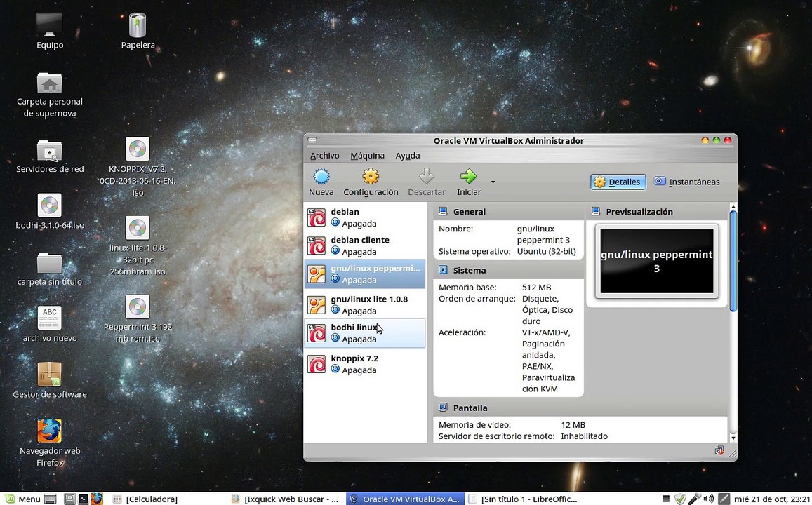Open the terminal taskbar launcher
The image size is (812, 505).
(83, 499)
